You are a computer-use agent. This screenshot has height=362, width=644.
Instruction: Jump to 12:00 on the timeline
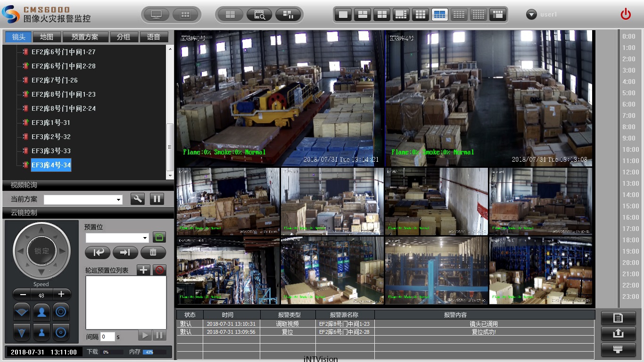[630, 172]
